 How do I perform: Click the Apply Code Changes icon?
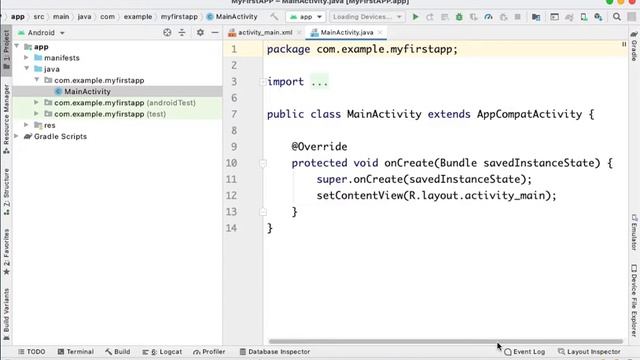coord(444,17)
